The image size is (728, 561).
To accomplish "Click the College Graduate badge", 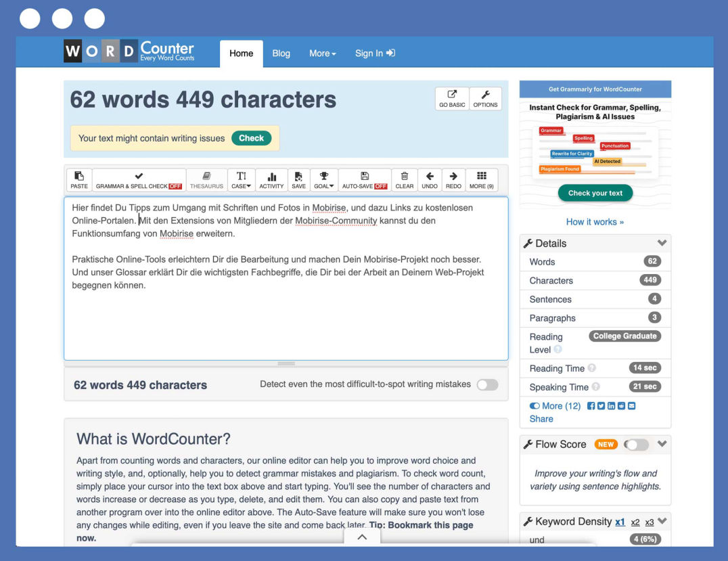I will tap(625, 336).
